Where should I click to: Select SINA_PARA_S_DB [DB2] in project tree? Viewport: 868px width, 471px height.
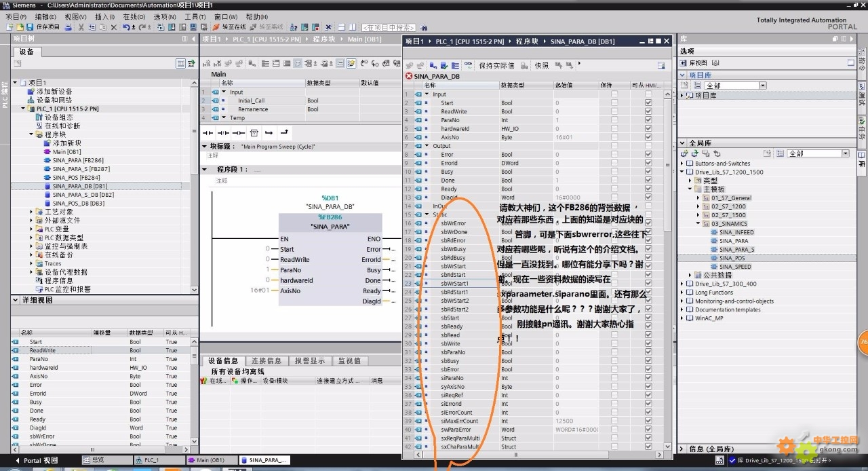click(x=83, y=195)
